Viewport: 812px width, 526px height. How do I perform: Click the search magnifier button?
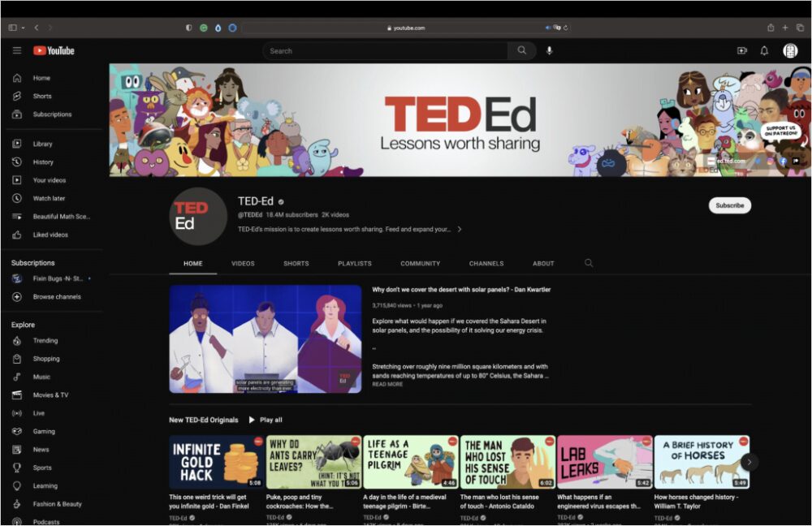click(521, 50)
